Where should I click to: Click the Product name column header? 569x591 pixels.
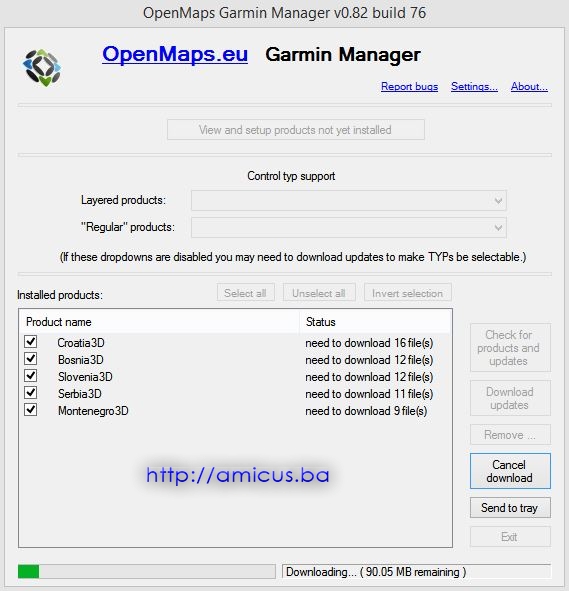click(x=160, y=322)
